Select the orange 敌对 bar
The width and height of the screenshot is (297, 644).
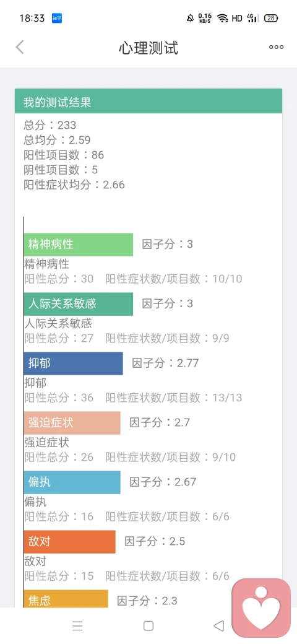(x=70, y=542)
